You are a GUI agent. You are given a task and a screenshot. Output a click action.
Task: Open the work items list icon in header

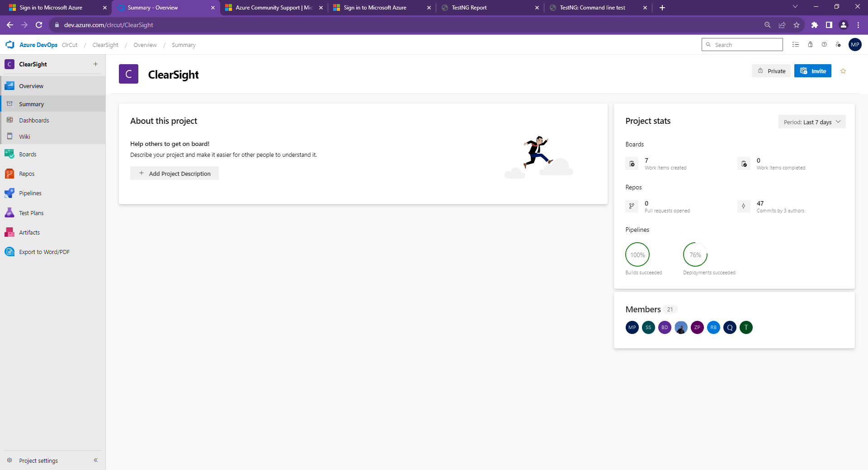[x=796, y=45]
